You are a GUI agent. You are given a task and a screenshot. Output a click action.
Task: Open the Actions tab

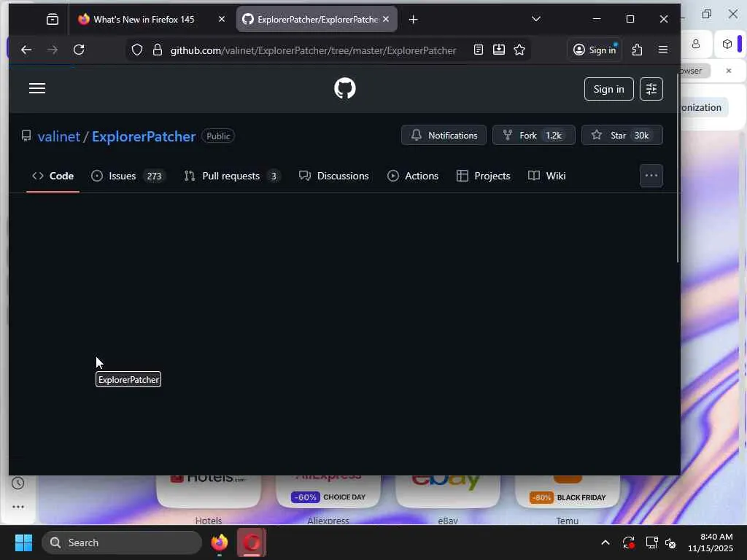coord(413,176)
